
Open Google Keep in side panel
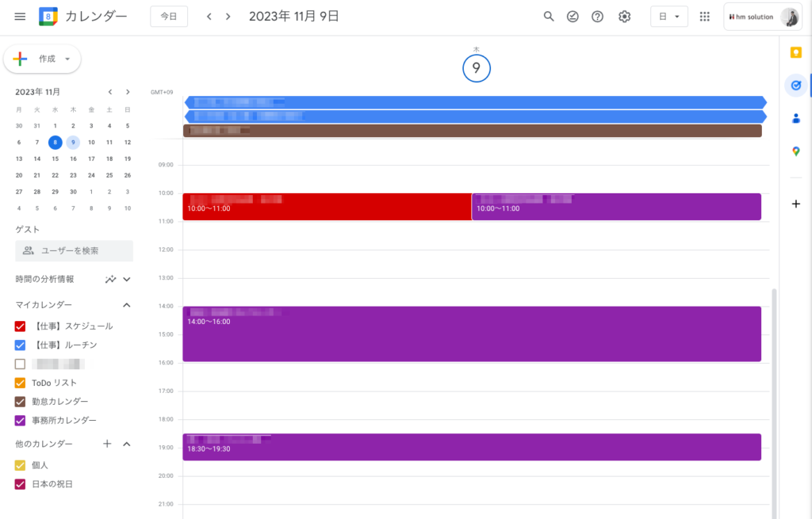(796, 53)
